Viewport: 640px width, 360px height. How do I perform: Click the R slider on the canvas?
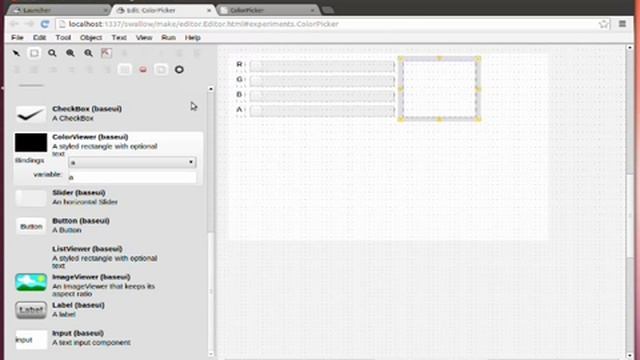[322, 65]
